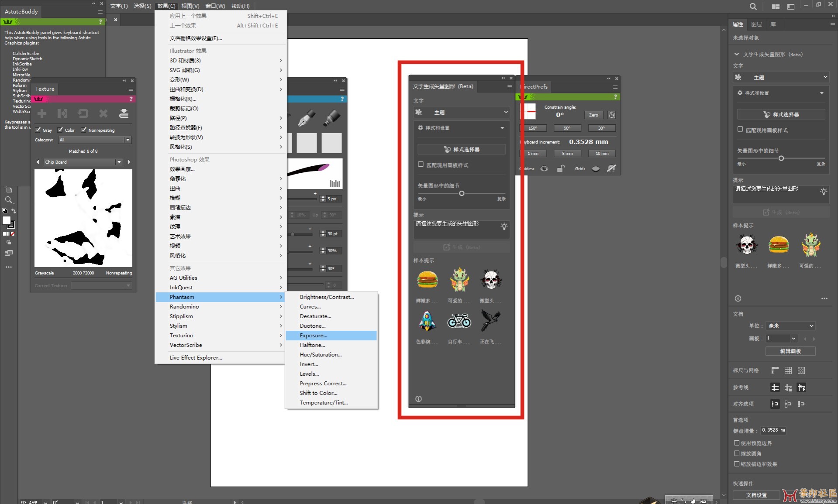The width and height of the screenshot is (838, 504).
Task: Click DirectPrefs disabled snap-to-grid icon
Action: click(x=611, y=168)
